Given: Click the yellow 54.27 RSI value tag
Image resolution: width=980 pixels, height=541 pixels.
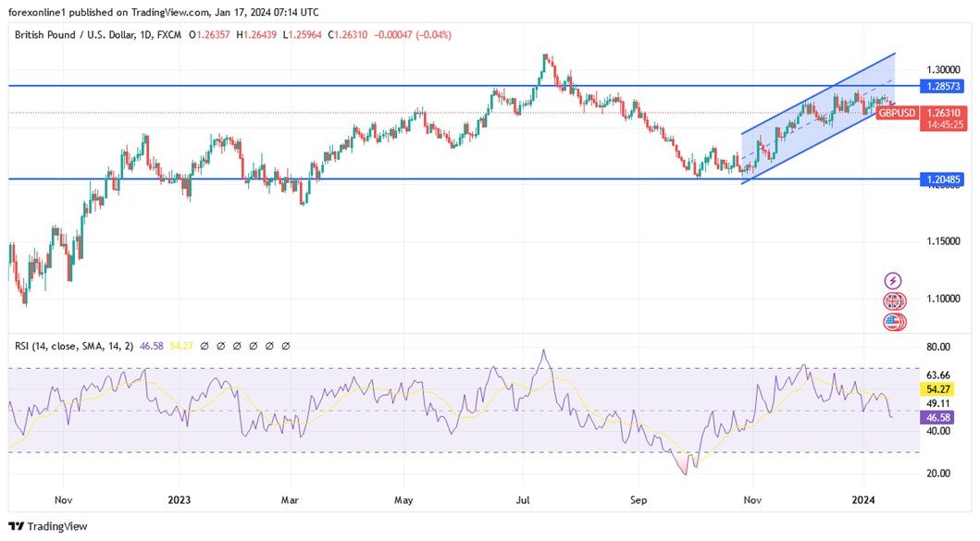Looking at the screenshot, I should pyautogui.click(x=939, y=389).
